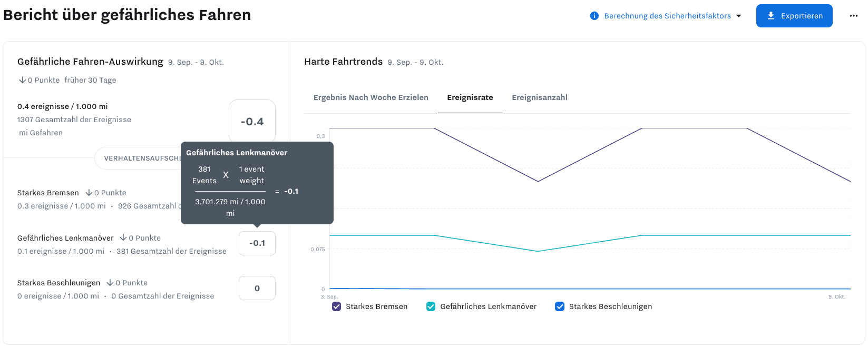Viewport: 868px width, 348px height.
Task: Click the download icon in Exportieren button
Action: [x=771, y=16]
